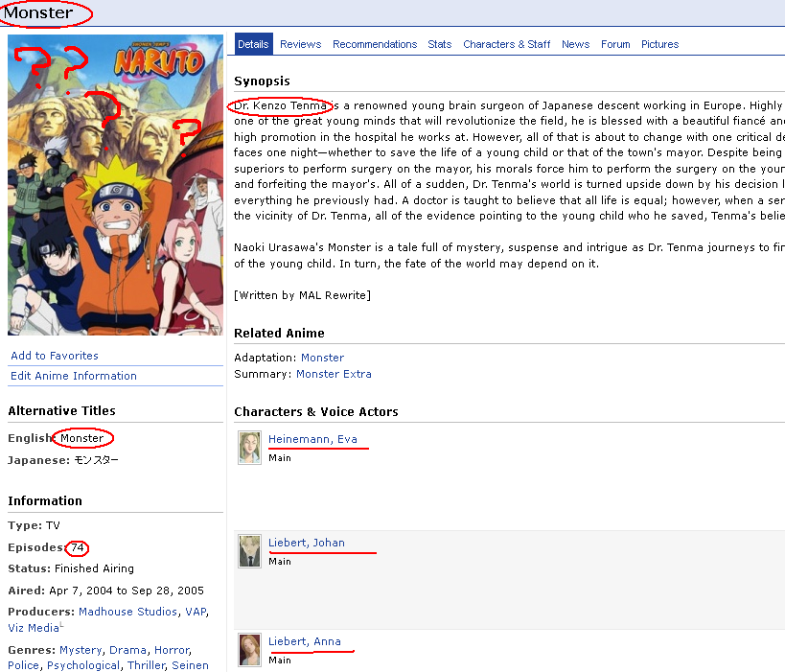Go to the News tab

[x=576, y=44]
